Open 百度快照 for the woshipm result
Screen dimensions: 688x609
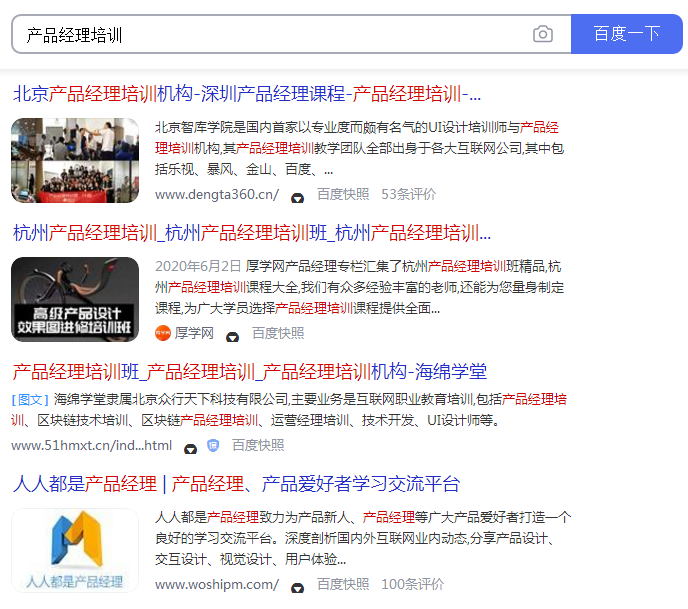(x=343, y=584)
